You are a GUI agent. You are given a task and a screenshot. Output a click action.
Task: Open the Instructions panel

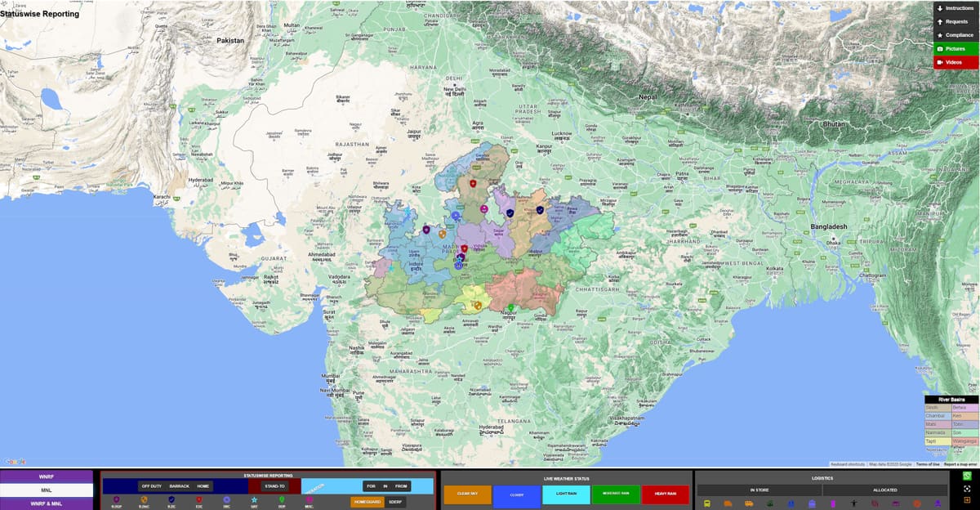pyautogui.click(x=955, y=8)
